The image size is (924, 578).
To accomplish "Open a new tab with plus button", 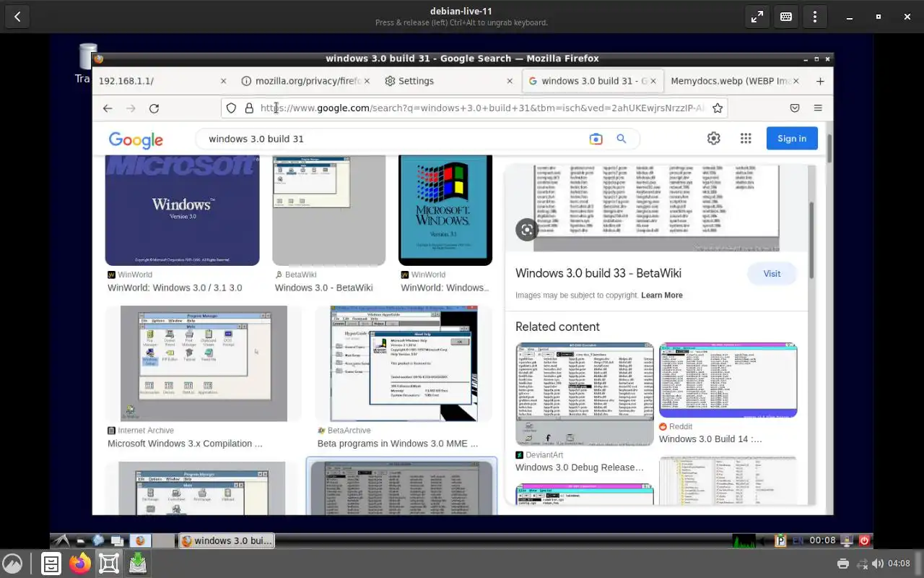I will click(820, 81).
